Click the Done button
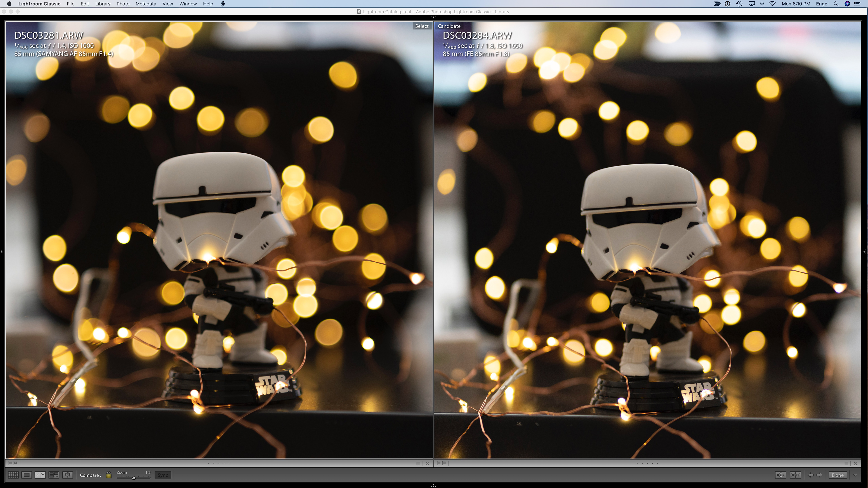 coord(838,475)
